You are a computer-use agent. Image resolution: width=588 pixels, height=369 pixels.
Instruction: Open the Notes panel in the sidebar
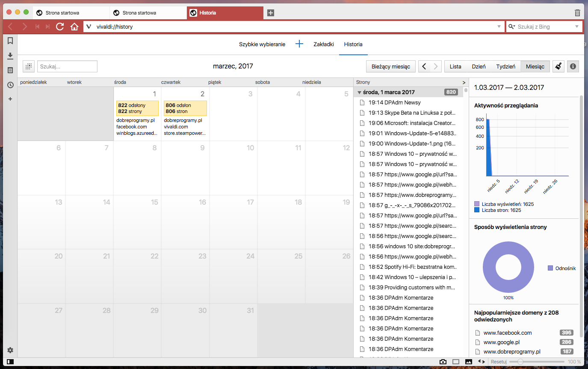pos(10,70)
